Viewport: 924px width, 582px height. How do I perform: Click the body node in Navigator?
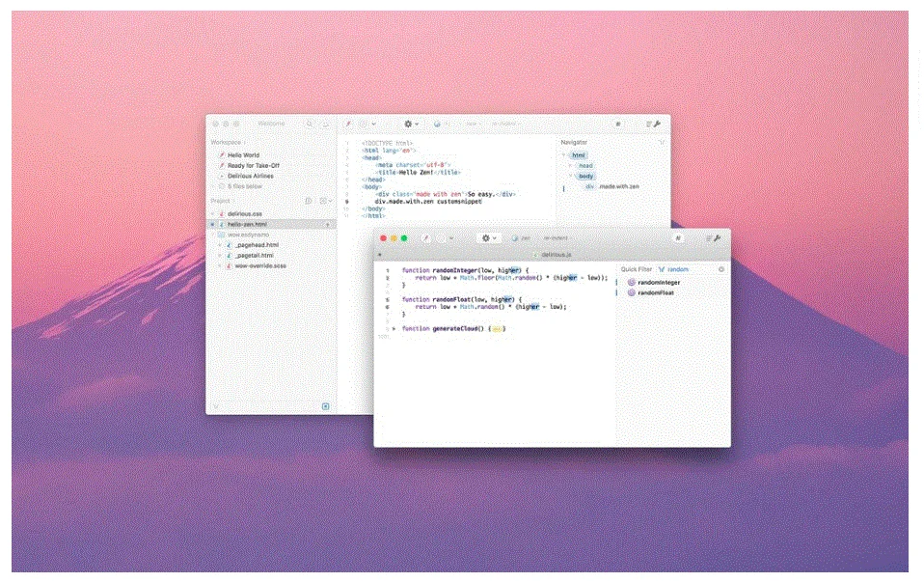(x=585, y=177)
